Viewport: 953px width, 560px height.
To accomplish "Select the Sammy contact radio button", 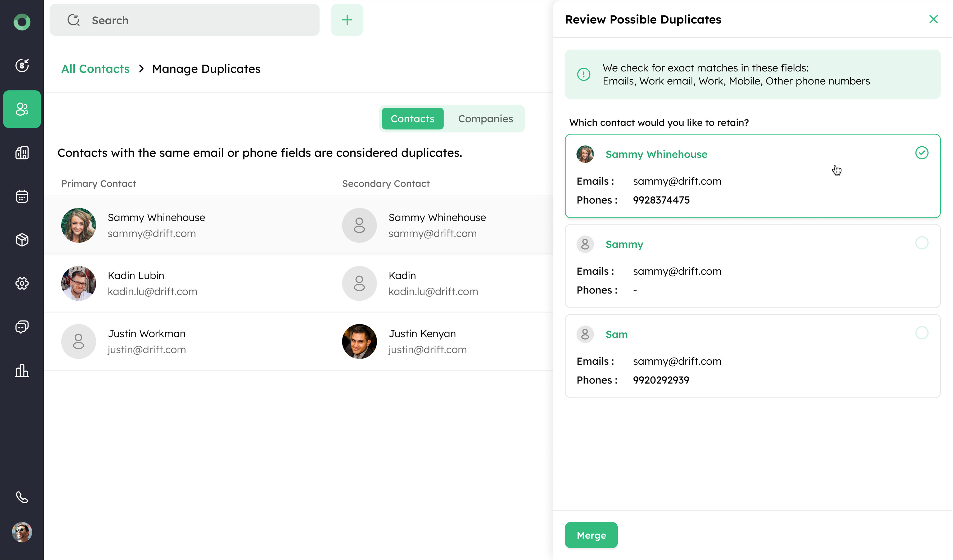I will click(921, 243).
